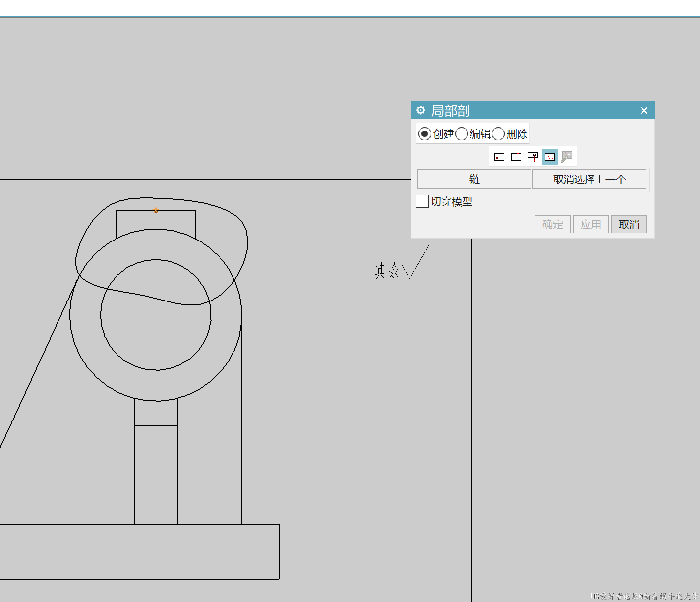Close the 局部剖 dialog
This screenshot has height=602, width=700.
[x=644, y=110]
